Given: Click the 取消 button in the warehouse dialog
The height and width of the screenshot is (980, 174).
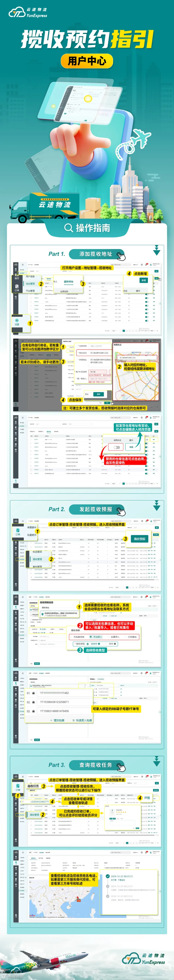Looking at the screenshot, I should 86,394.
